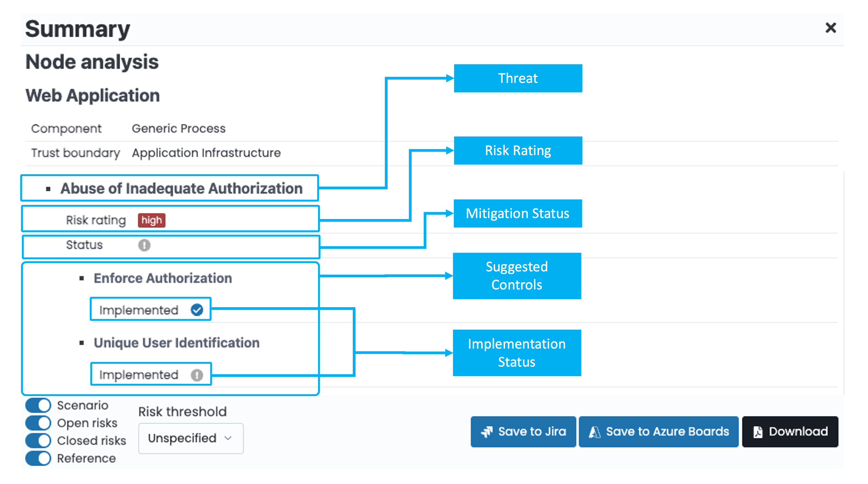Click the chevron arrow in Unspecified dropdown
This screenshot has width=868, height=484.
point(228,438)
